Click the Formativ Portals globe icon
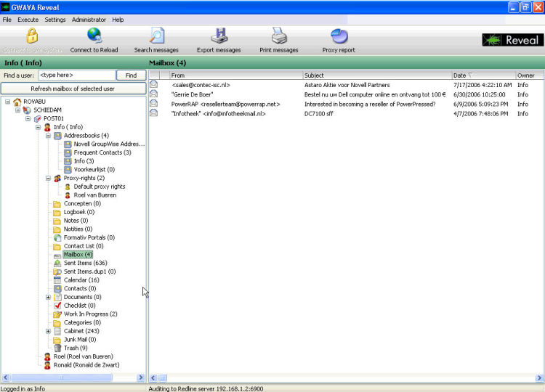The image size is (545, 392). 57,238
